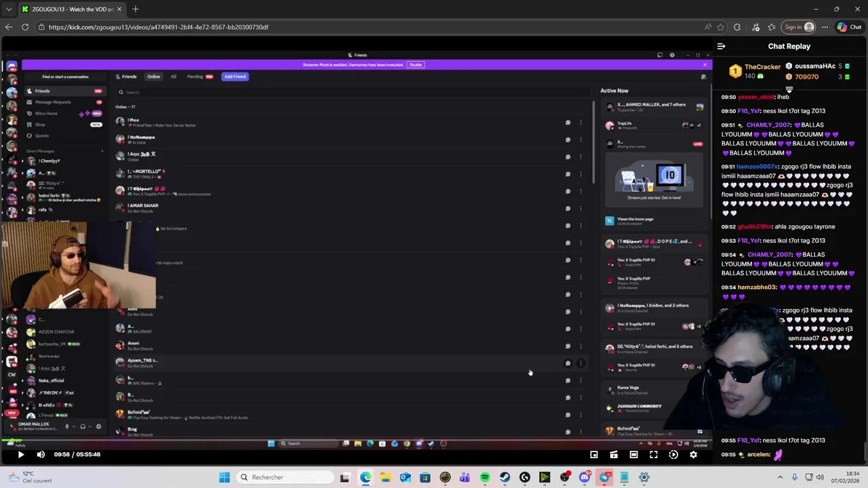868x488 pixels.
Task: Open the clip creation icon in the player
Action: click(614, 455)
